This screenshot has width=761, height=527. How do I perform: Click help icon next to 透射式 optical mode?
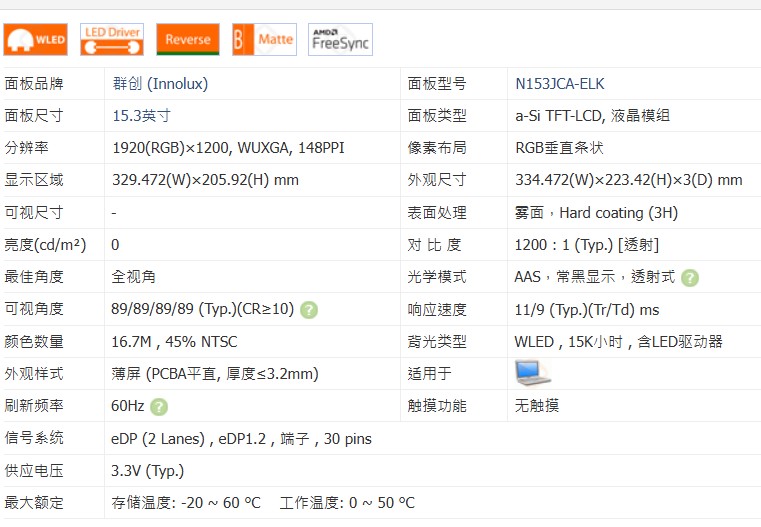(x=690, y=278)
